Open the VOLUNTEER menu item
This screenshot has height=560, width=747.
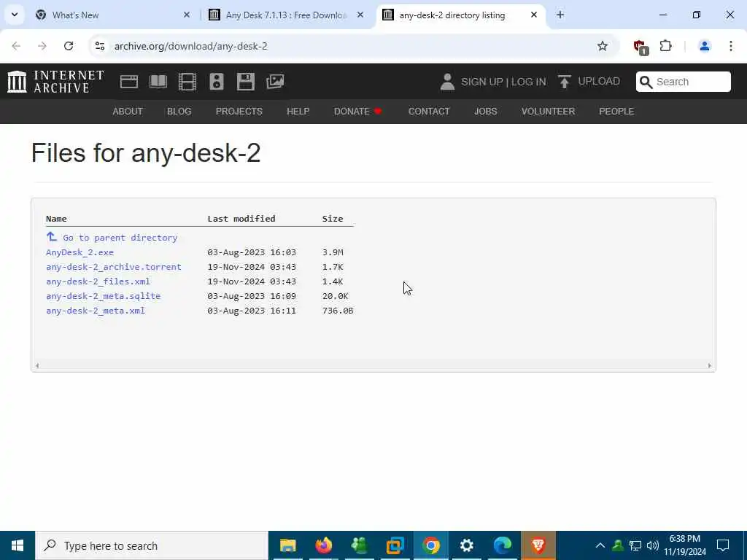548,112
